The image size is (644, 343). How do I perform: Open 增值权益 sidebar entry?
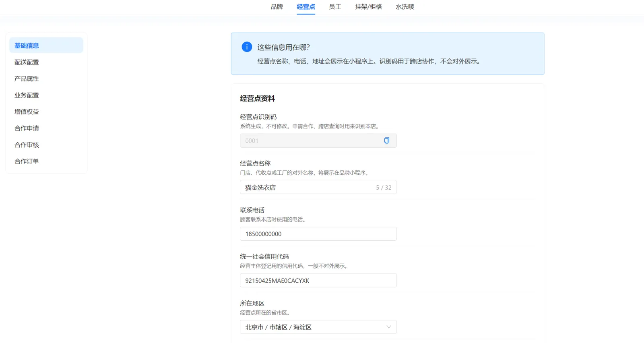46,112
